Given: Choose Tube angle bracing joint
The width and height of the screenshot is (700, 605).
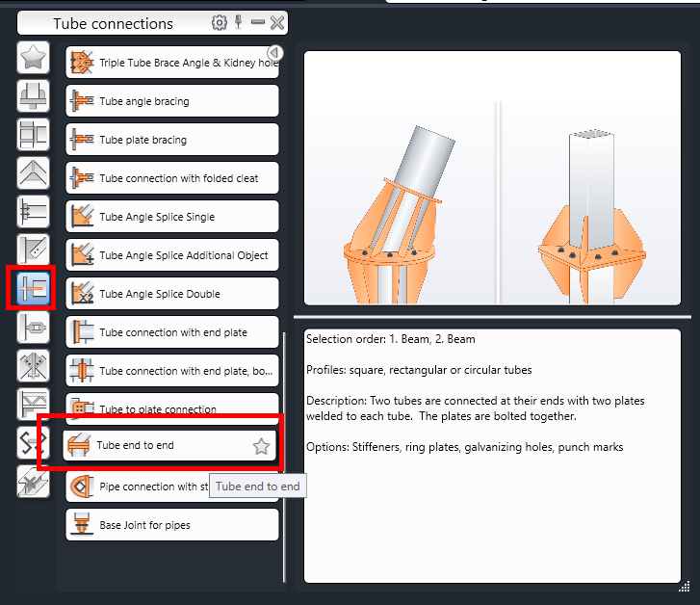Looking at the screenshot, I should (172, 101).
